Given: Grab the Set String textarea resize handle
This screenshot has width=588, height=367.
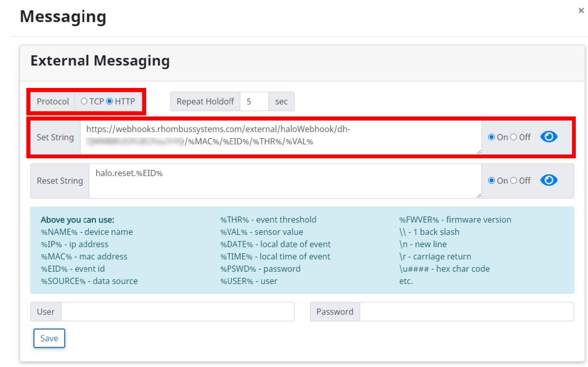Looking at the screenshot, I should click(479, 152).
